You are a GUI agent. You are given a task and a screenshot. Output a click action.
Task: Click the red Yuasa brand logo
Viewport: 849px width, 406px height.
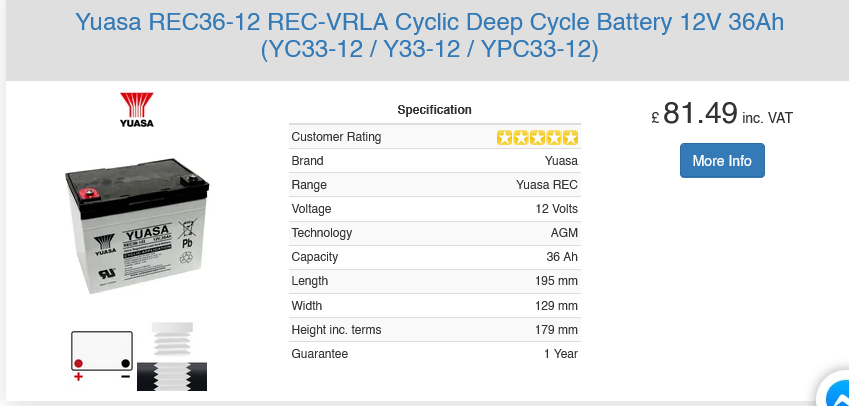(x=137, y=109)
